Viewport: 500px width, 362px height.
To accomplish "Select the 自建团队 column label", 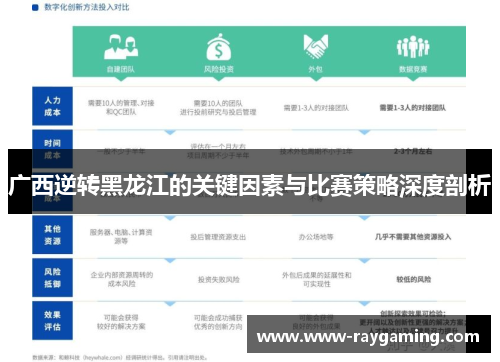I will (x=121, y=69).
